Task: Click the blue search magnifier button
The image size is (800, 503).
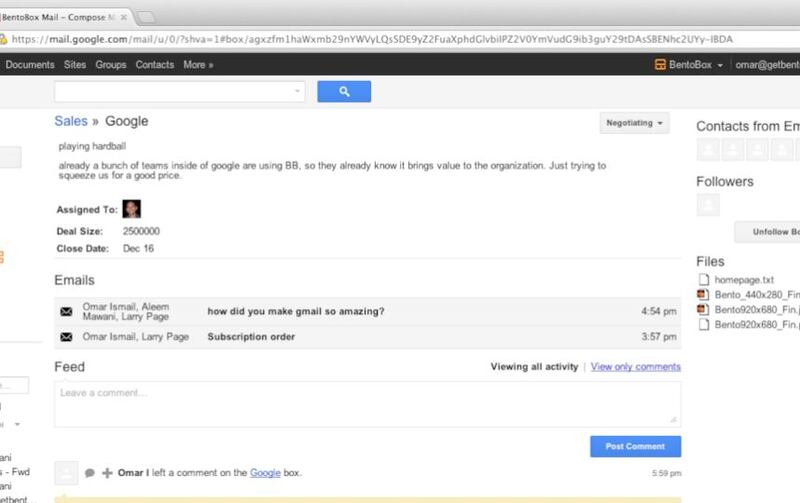Action: coord(344,91)
